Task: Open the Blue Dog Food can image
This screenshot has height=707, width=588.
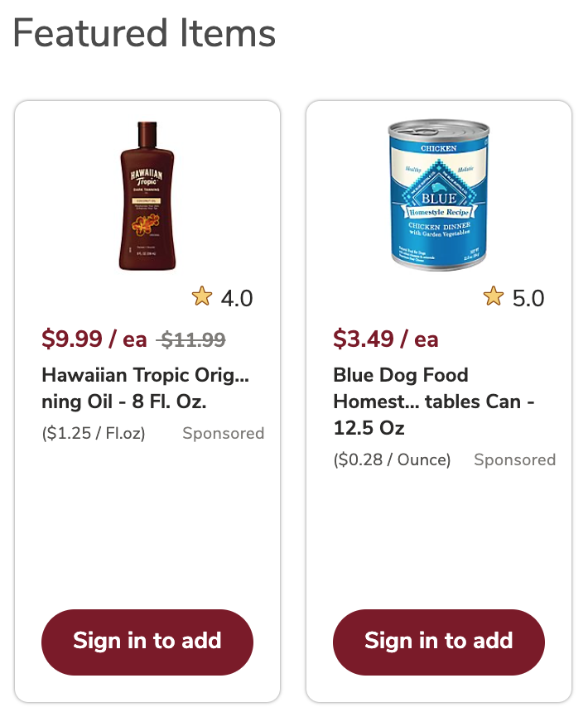Action: (x=439, y=195)
